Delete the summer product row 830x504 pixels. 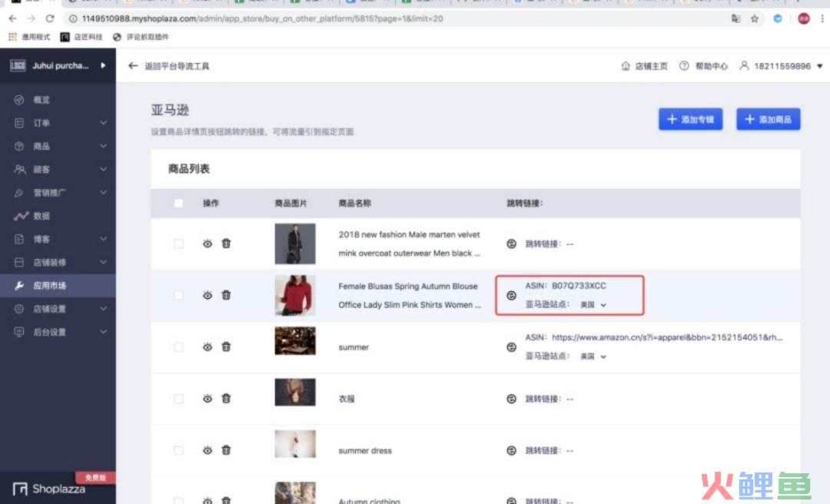click(226, 346)
